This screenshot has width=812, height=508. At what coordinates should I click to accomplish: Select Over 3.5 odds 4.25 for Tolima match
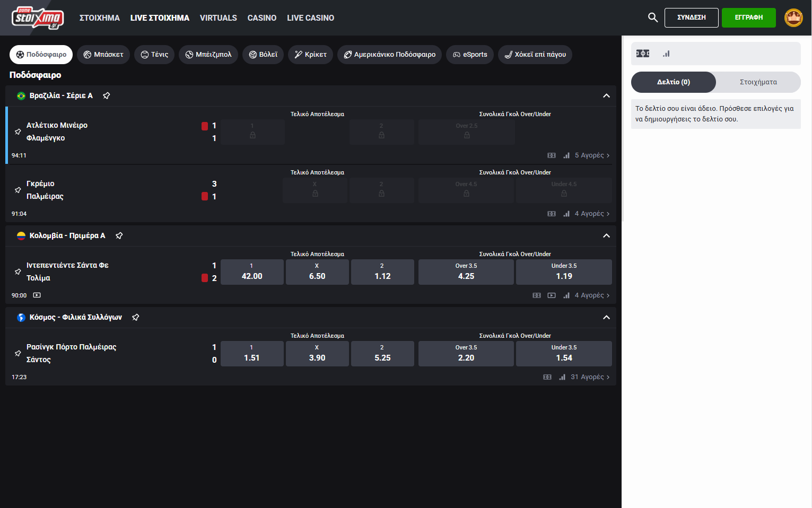pyautogui.click(x=466, y=271)
